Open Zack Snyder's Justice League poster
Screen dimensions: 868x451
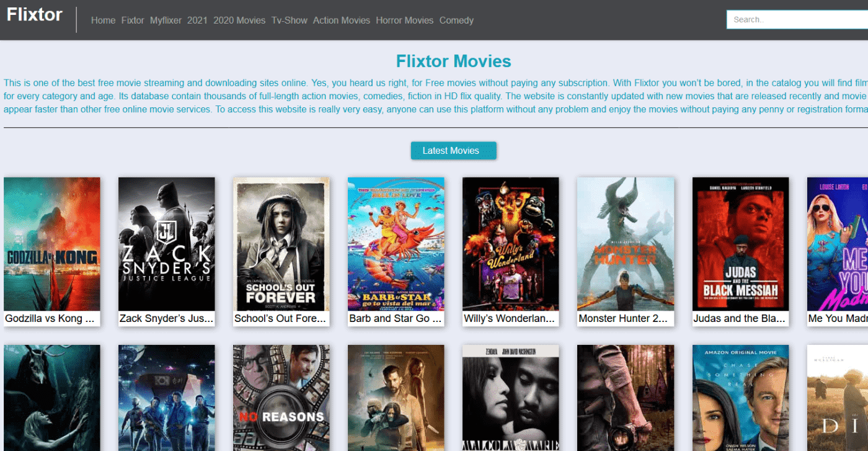tap(167, 244)
